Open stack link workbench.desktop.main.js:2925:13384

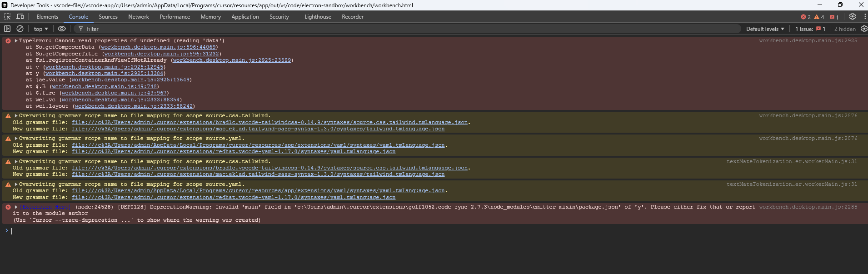pyautogui.click(x=104, y=73)
